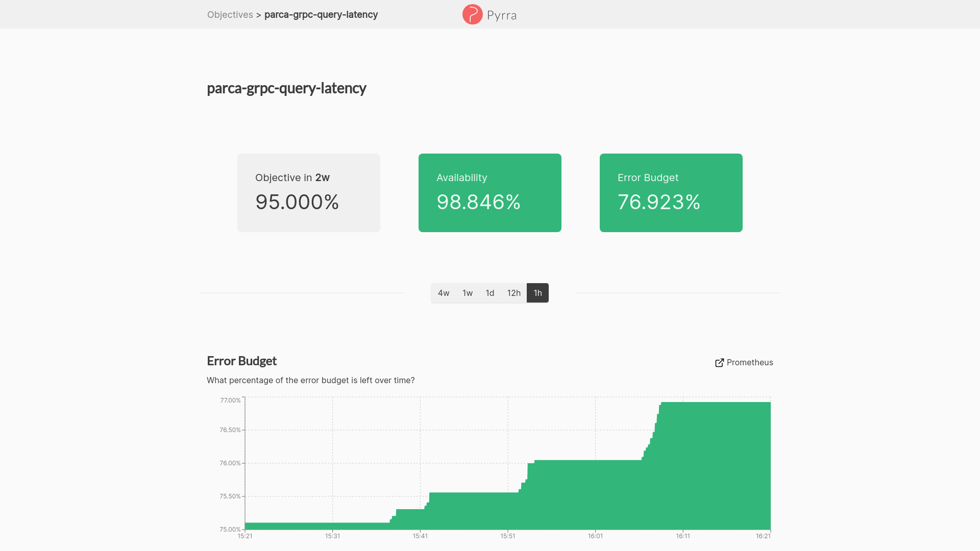Click the Error Budget section heading
The image size is (980, 551).
(241, 361)
